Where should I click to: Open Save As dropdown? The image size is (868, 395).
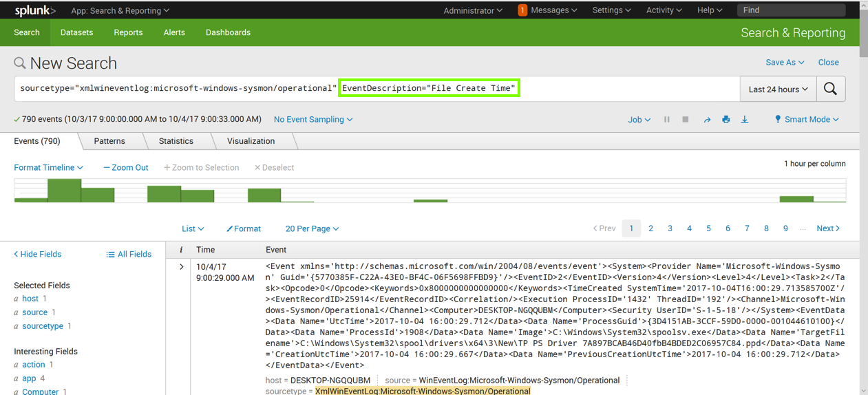785,62
